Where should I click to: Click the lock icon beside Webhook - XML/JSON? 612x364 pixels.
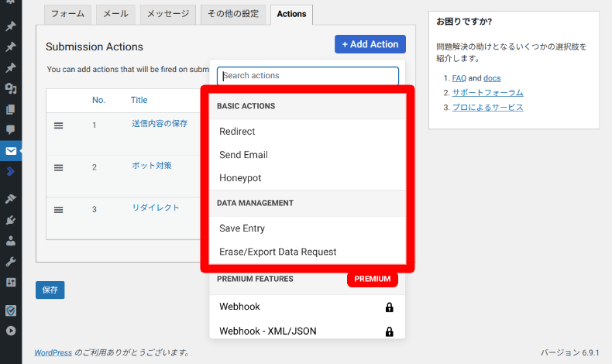tap(389, 331)
